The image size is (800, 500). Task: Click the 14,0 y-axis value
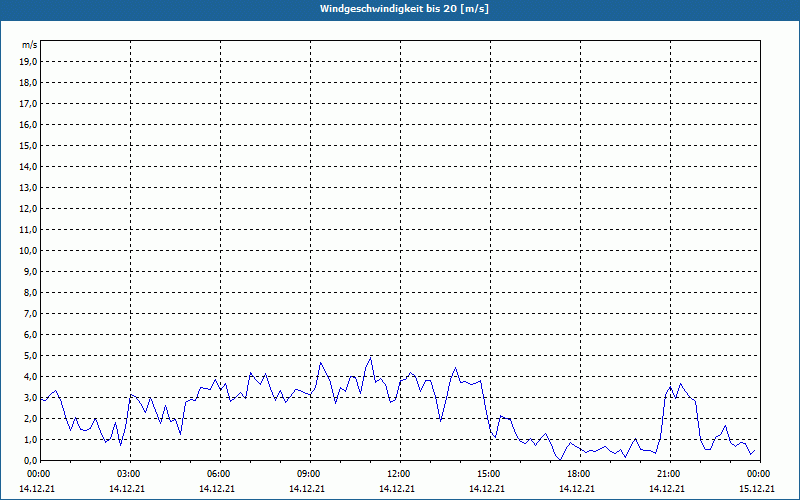(28, 166)
